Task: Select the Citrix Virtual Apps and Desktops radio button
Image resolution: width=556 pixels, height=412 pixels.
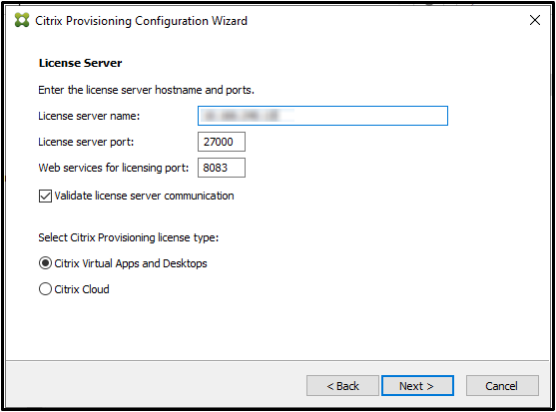Action: tap(45, 263)
